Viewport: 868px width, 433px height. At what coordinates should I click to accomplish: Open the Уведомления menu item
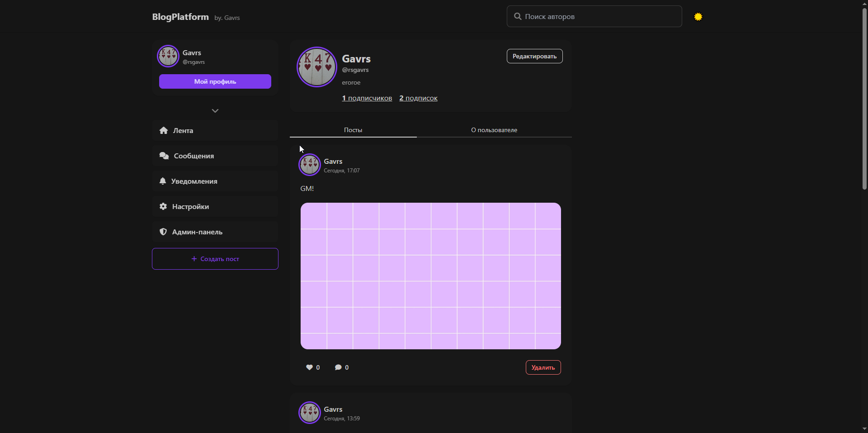point(215,181)
